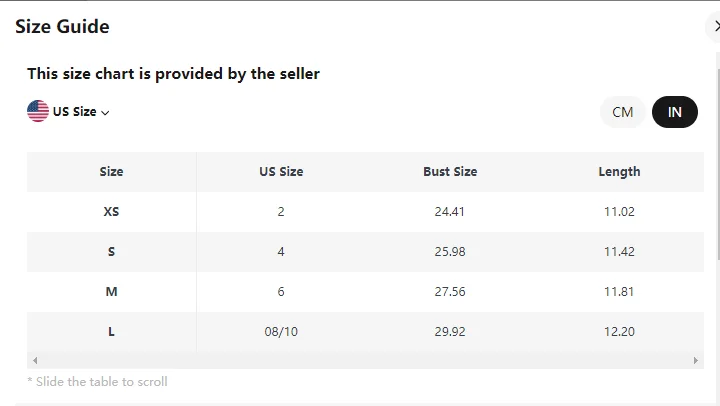Click the Bust Size column header
The height and width of the screenshot is (406, 720).
tap(450, 172)
